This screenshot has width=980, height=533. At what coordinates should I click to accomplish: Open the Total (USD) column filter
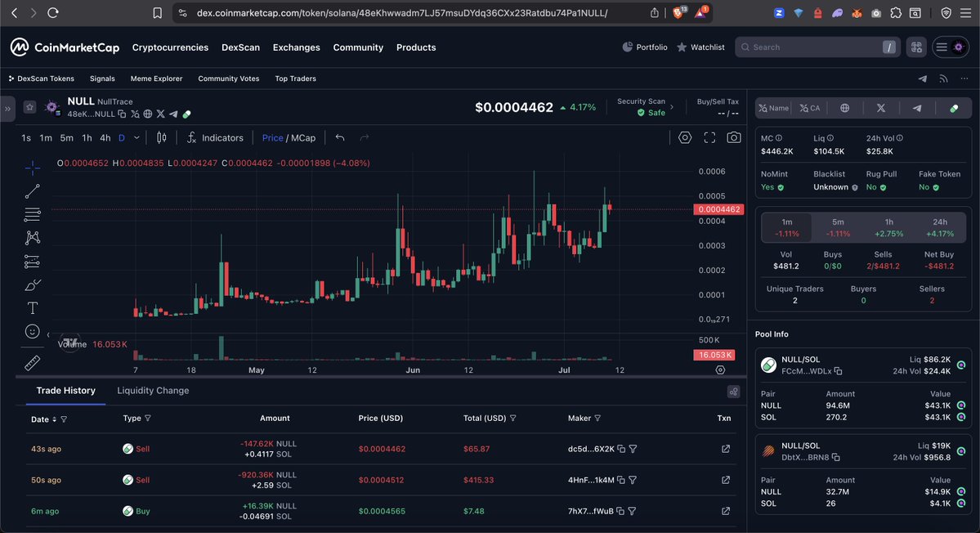point(513,418)
